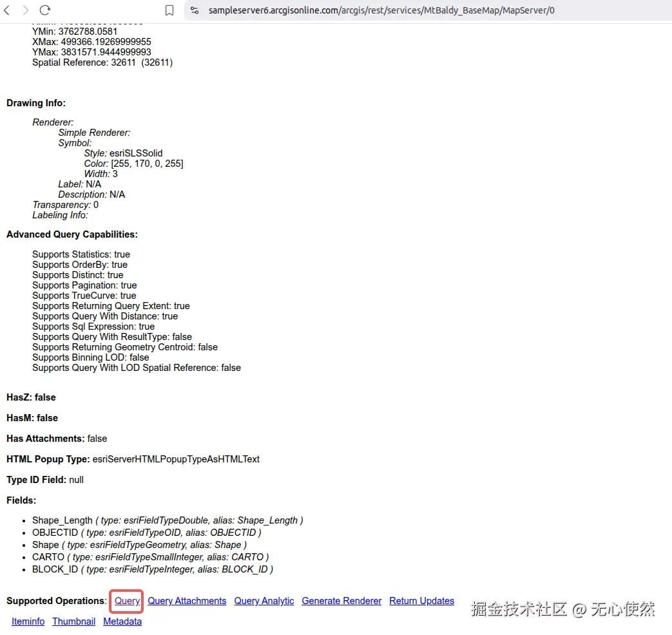The width and height of the screenshot is (672, 635).
Task: Click 'Supports OrderBy: true' line
Action: point(80,265)
